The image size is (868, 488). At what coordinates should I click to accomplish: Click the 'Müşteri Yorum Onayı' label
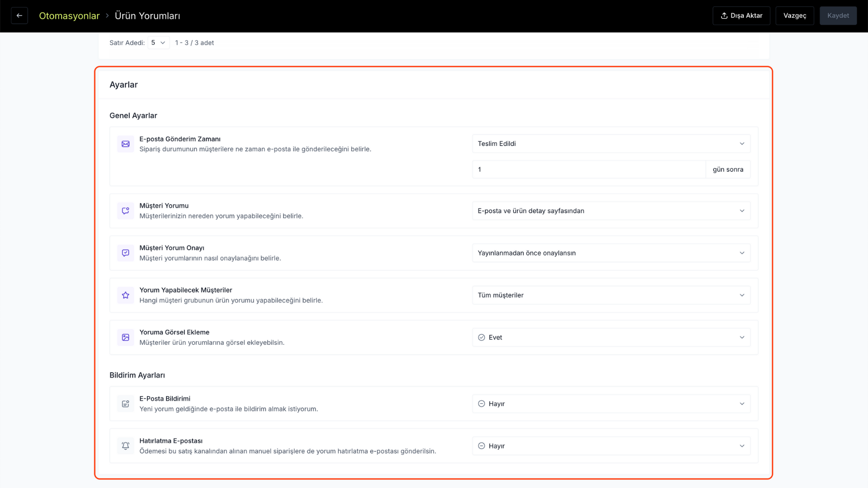click(172, 248)
